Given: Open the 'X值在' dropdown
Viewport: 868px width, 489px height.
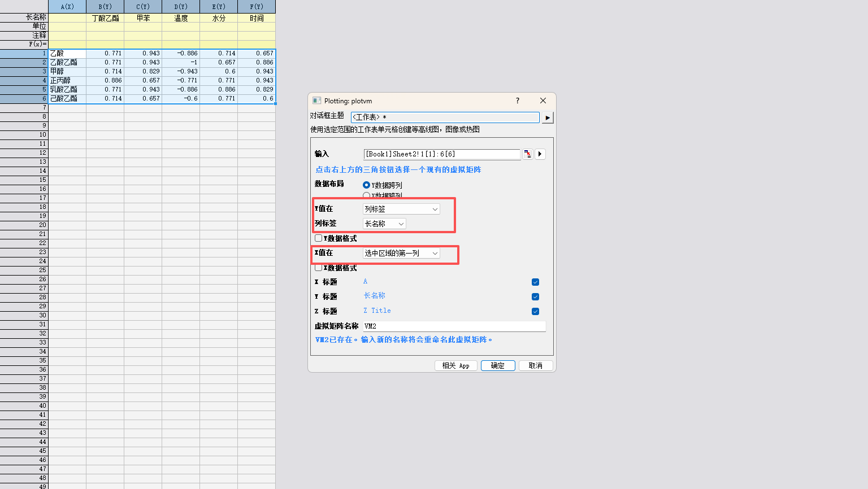Looking at the screenshot, I should [x=401, y=254].
